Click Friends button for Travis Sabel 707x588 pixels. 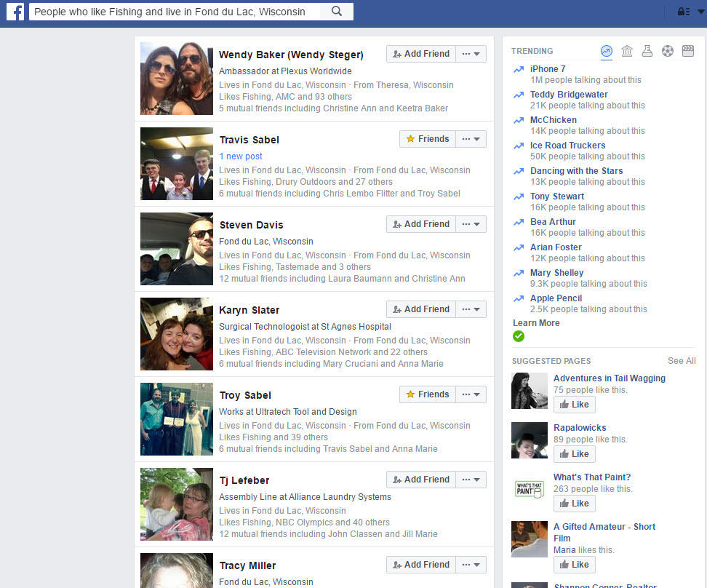[428, 139]
